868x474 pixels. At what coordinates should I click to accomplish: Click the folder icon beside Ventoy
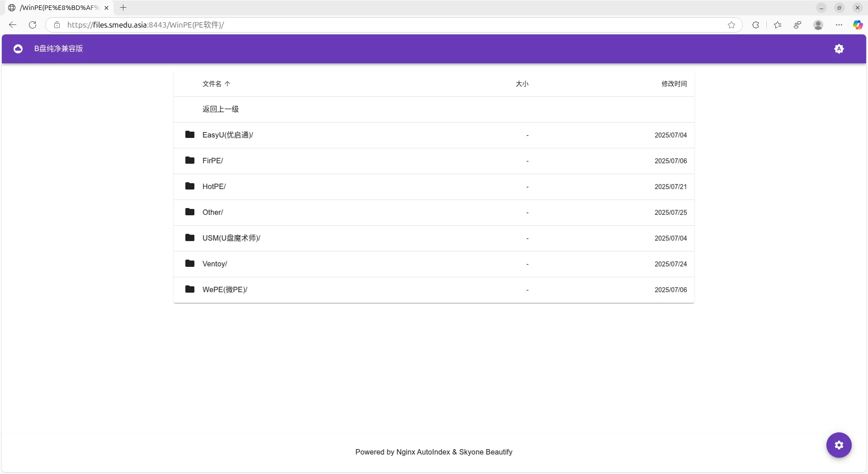point(190,264)
